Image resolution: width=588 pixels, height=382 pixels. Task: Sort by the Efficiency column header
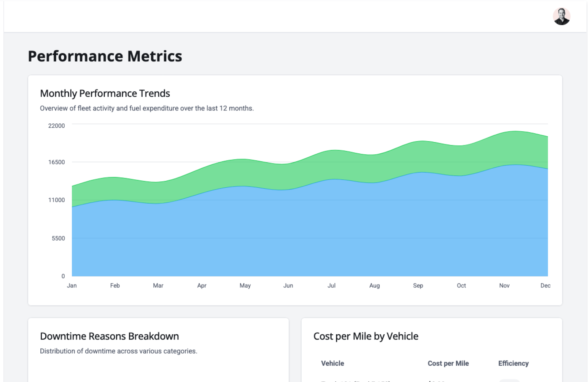tap(513, 363)
